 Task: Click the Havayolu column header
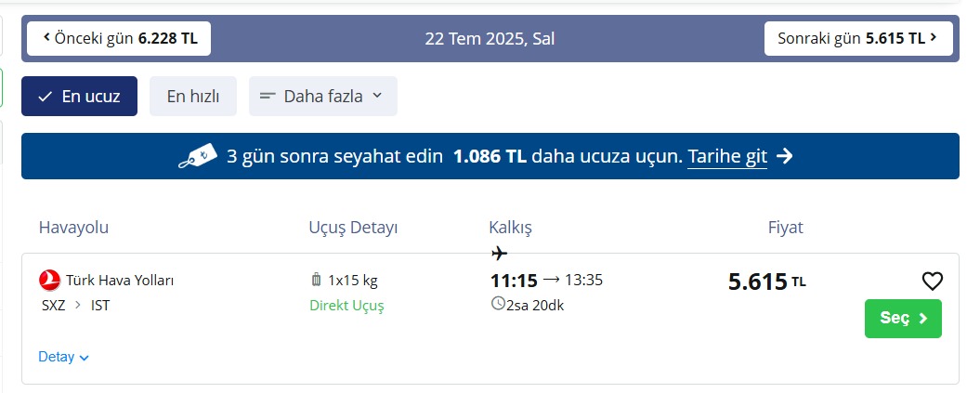(x=74, y=228)
